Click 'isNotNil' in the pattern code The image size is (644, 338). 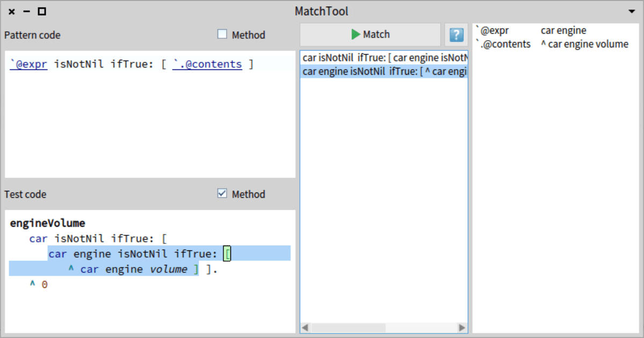coord(79,64)
